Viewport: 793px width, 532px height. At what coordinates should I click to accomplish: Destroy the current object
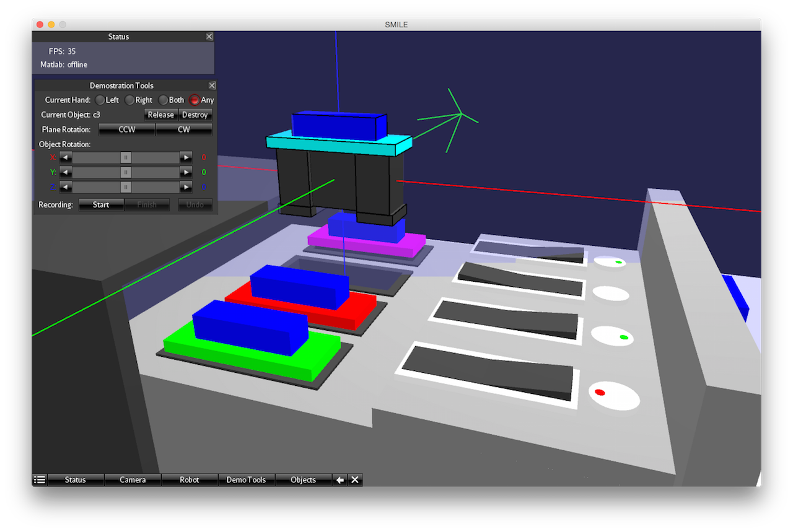(195, 115)
